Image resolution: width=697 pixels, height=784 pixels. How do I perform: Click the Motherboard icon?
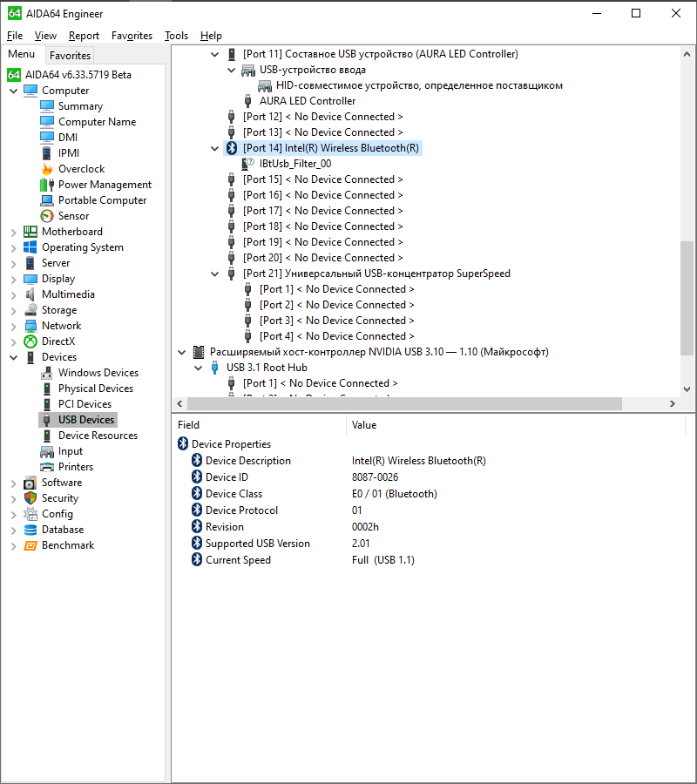pos(30,232)
